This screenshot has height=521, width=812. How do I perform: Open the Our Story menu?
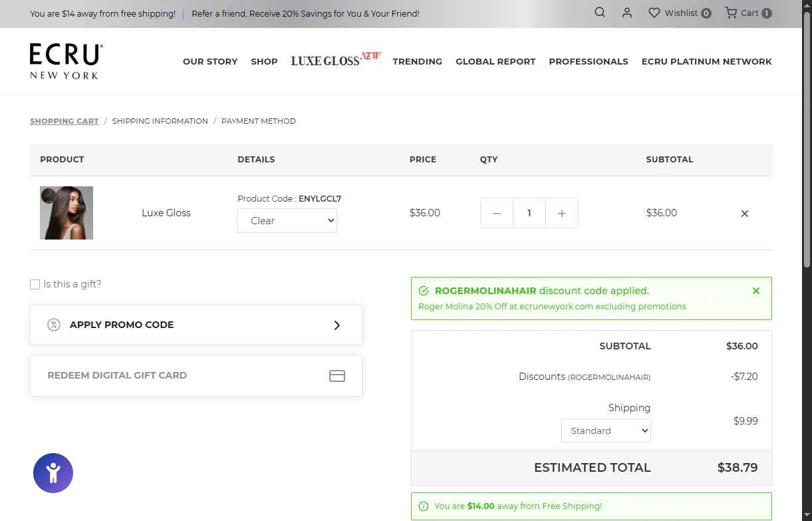pos(210,61)
